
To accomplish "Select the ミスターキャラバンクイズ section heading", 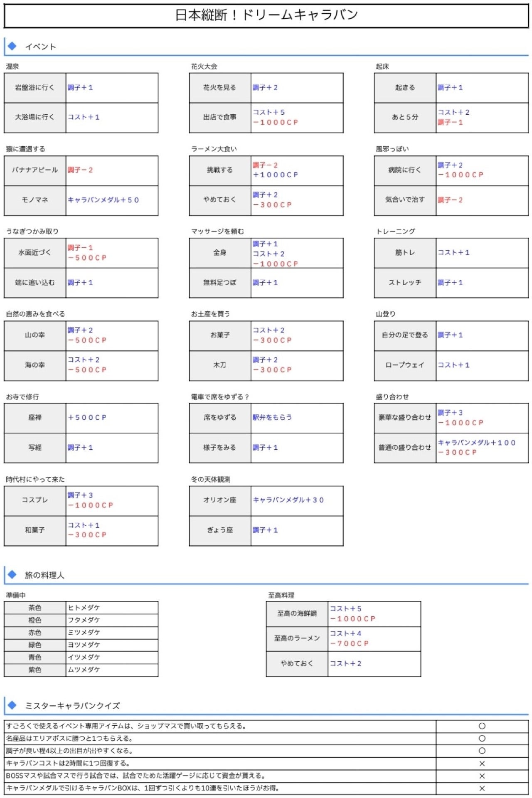I will (72, 706).
